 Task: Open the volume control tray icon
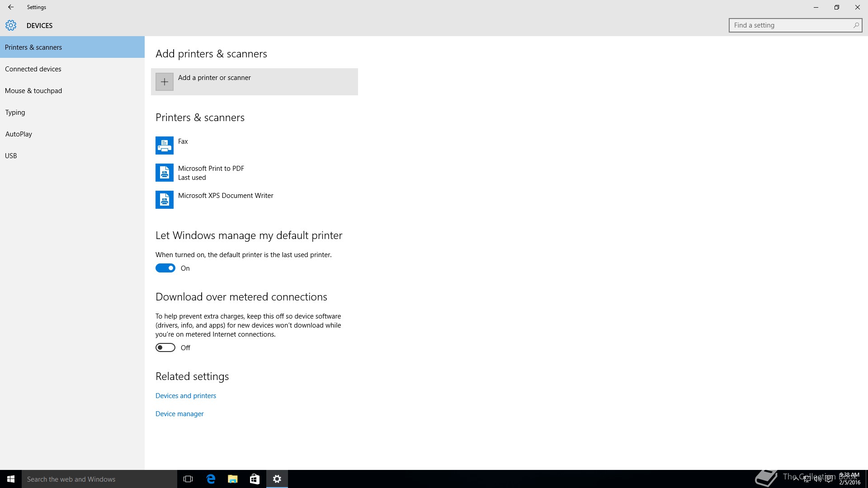[818, 479]
